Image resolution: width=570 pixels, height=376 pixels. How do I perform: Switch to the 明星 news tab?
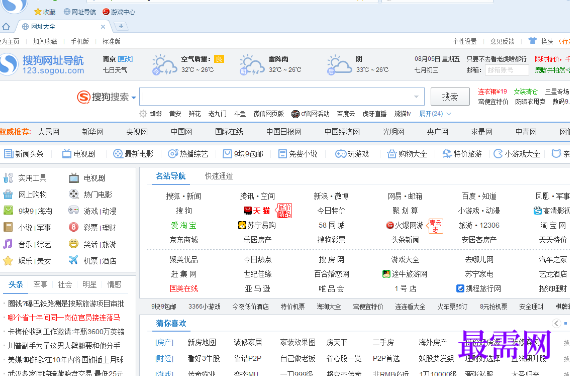pos(89,284)
